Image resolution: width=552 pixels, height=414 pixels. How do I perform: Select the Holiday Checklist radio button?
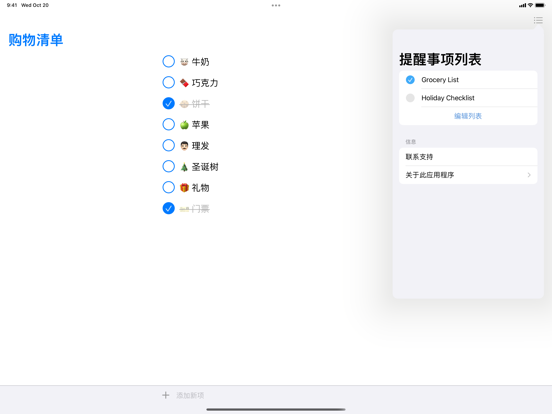(x=410, y=98)
